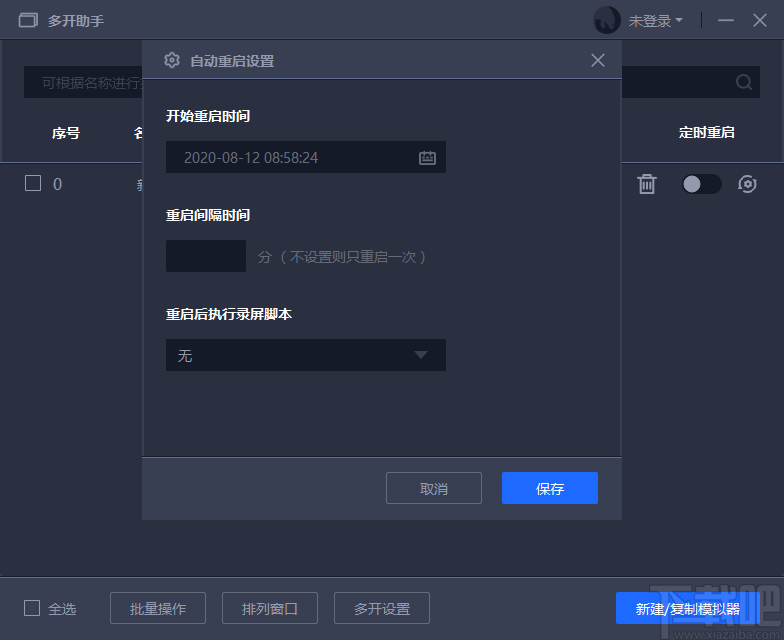Check the 全选 select-all checkbox
This screenshot has height=640, width=784.
pyautogui.click(x=32, y=608)
